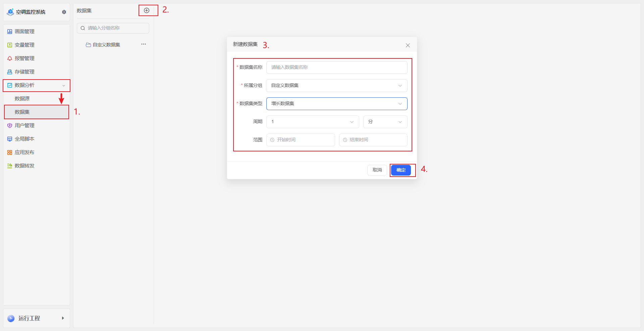Collapse the 数据分析 menu chevron
Screen dimensions: 644x331
coord(64,86)
